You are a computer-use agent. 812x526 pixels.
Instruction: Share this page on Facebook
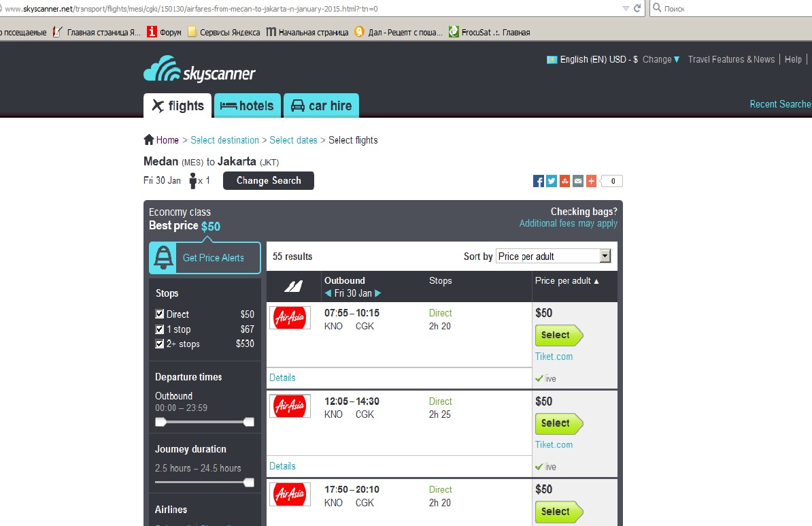[x=538, y=181]
